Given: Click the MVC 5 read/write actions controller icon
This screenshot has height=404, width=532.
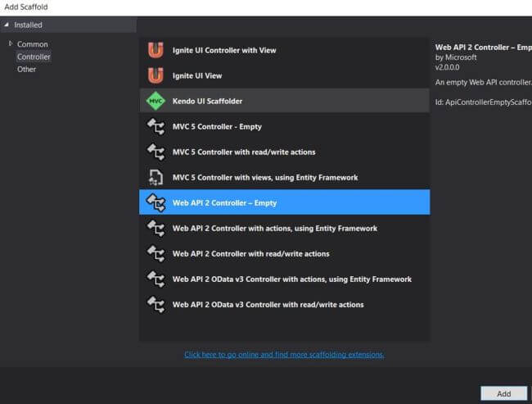Looking at the screenshot, I should pos(156,152).
